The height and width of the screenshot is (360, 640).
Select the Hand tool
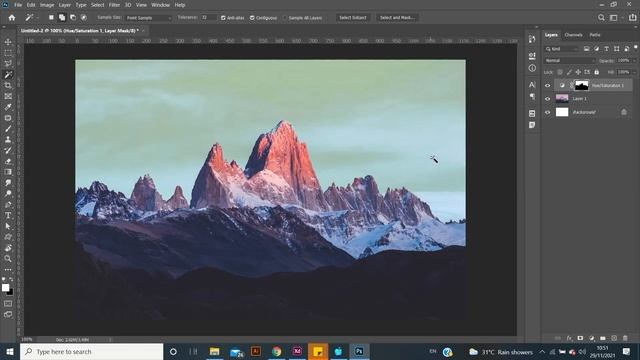tap(8, 248)
